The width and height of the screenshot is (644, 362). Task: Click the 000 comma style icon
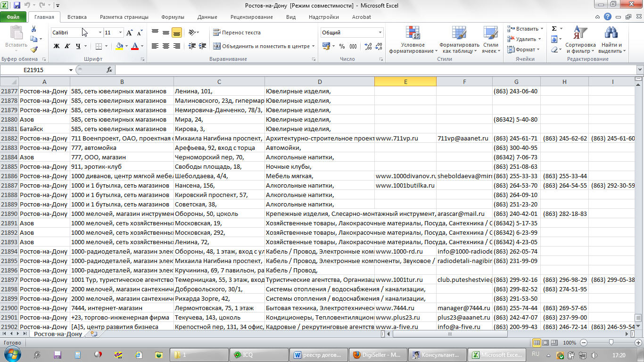[x=354, y=46]
